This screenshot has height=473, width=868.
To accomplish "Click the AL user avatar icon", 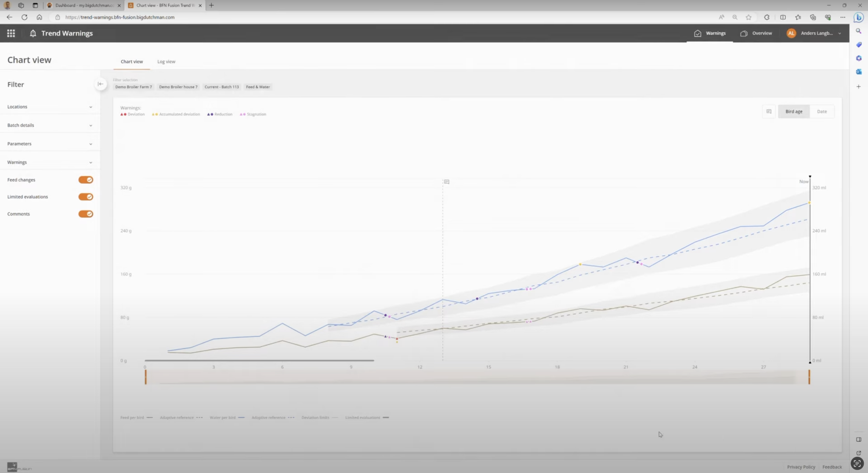I will point(791,33).
